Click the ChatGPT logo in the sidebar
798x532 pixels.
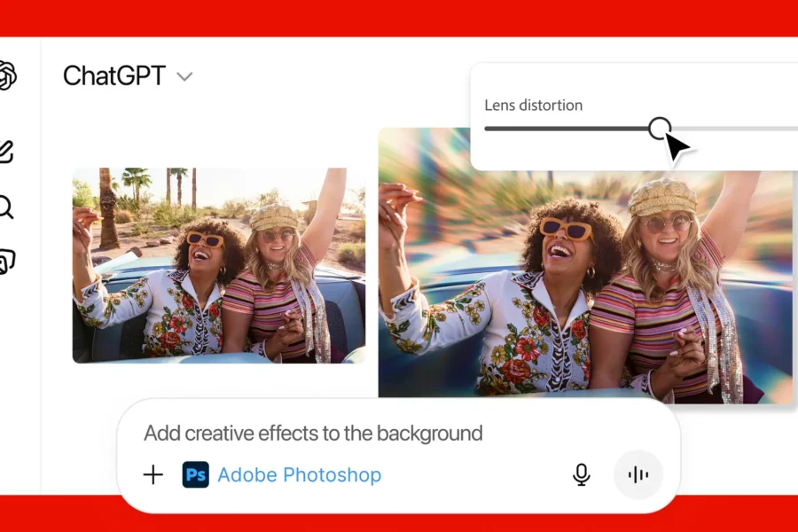coord(7,75)
